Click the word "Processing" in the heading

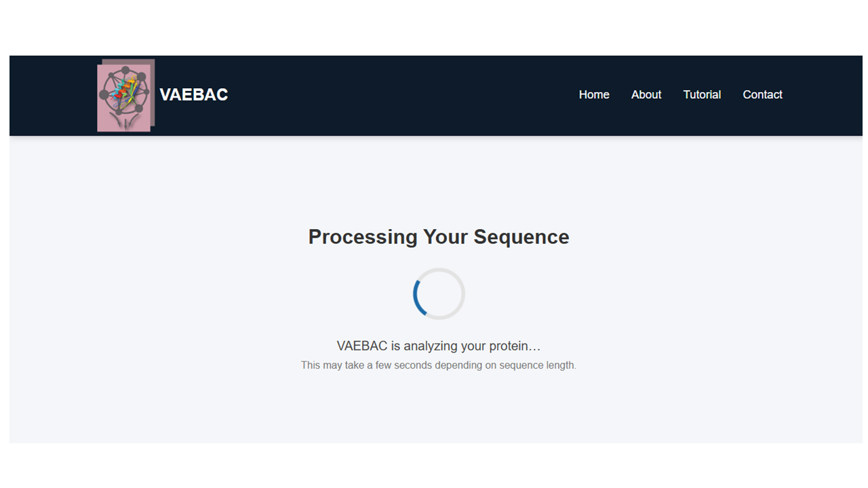(x=363, y=237)
